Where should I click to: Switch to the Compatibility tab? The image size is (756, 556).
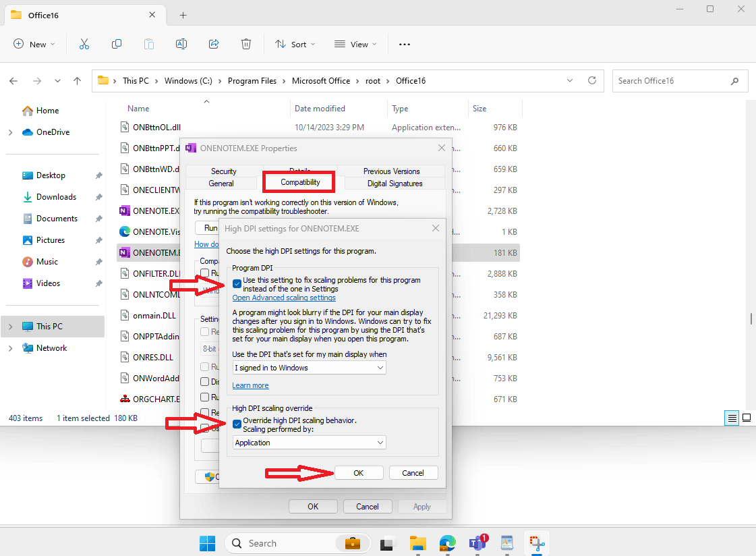click(x=300, y=182)
